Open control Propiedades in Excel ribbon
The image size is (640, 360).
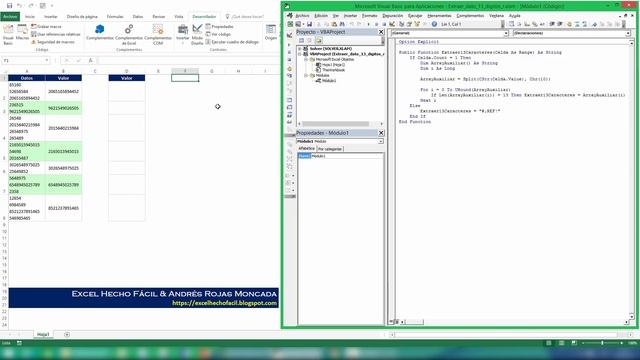pyautogui.click(x=219, y=27)
